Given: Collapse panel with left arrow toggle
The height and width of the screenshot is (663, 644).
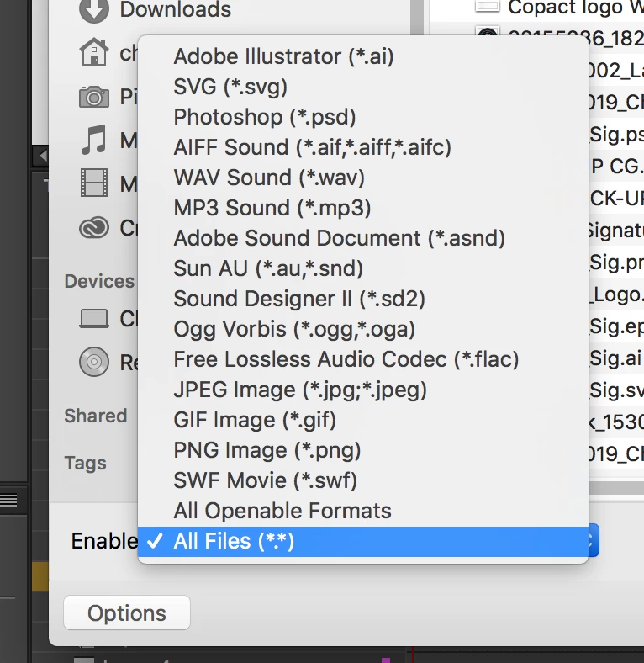Looking at the screenshot, I should pyautogui.click(x=42, y=156).
